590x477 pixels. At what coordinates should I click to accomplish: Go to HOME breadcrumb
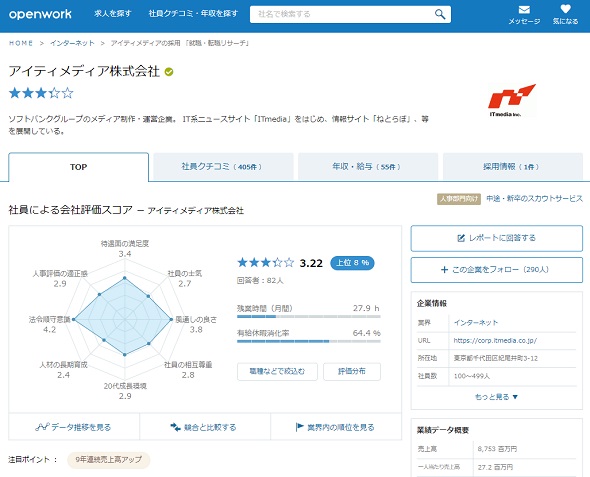21,43
